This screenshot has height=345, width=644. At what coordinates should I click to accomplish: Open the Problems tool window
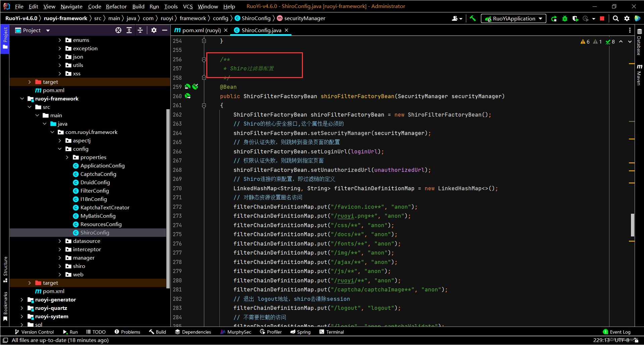pyautogui.click(x=127, y=332)
